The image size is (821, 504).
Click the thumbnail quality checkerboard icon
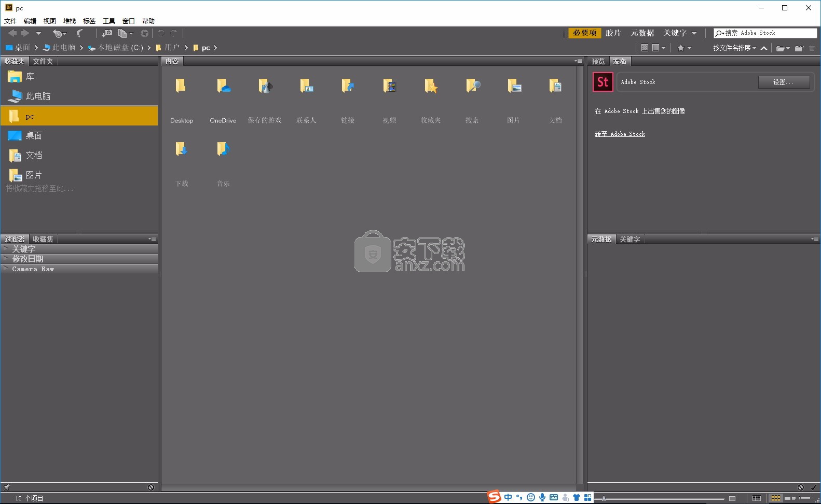(645, 48)
